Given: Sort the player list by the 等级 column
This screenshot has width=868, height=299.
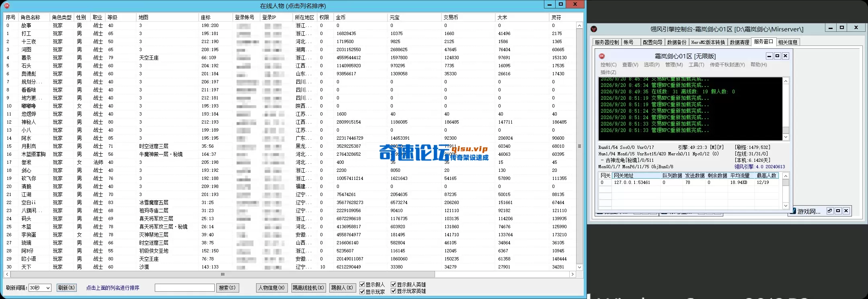Looking at the screenshot, I should [121, 17].
